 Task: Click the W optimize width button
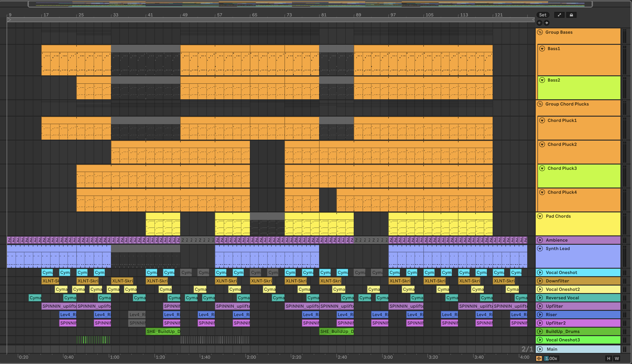[x=617, y=358]
